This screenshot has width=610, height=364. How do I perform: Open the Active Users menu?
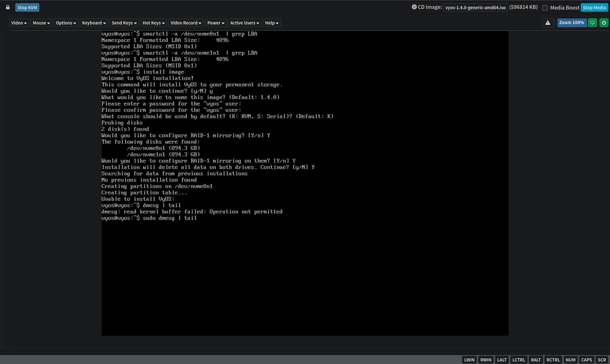(x=244, y=23)
